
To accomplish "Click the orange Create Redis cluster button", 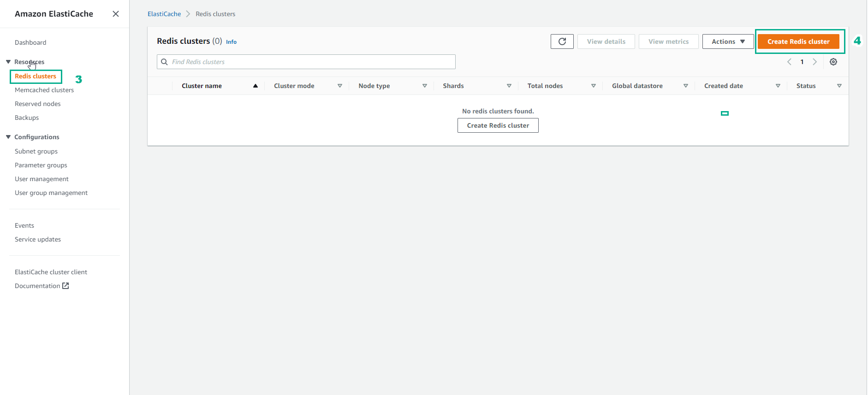I will coord(798,41).
